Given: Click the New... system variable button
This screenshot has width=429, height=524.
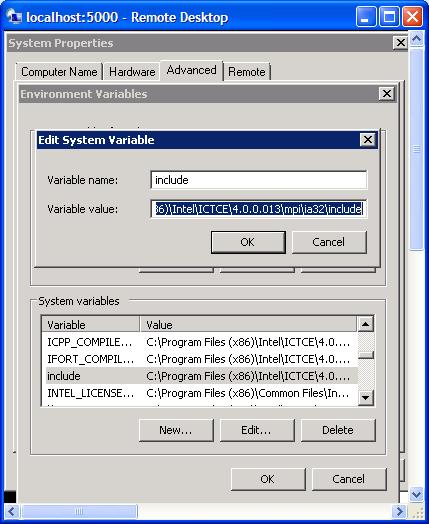Looking at the screenshot, I should 176,430.
